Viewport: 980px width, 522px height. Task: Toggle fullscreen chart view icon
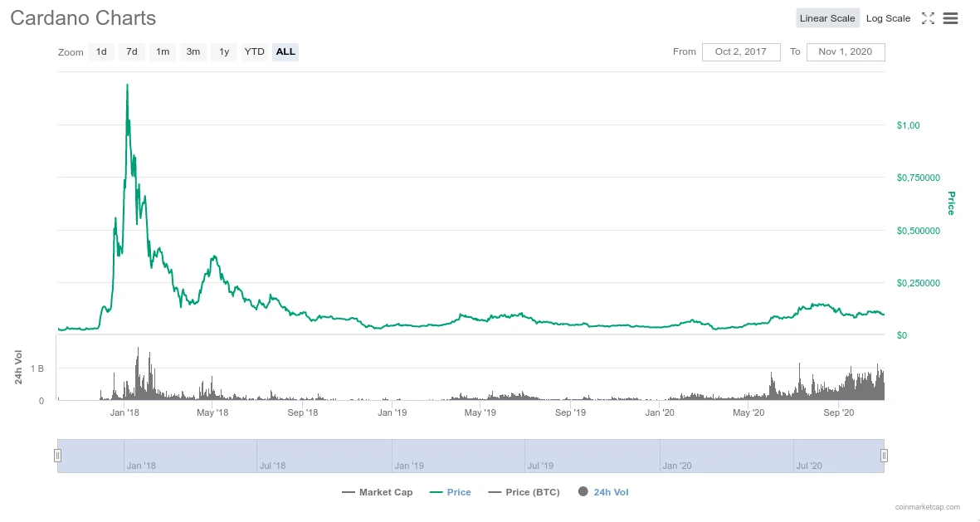point(928,19)
